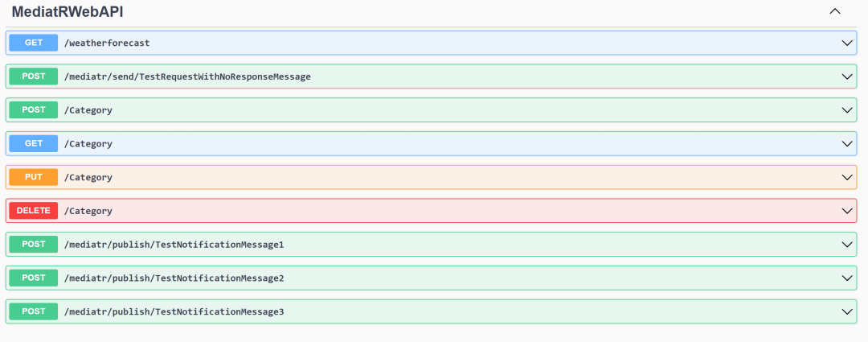Screen dimensions: 868x342
Task: Expand the TestNotificationMessage2 chevron
Action: click(x=847, y=278)
